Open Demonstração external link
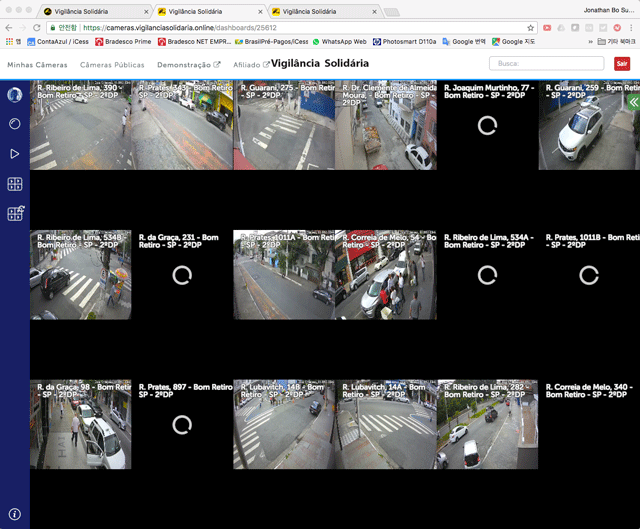This screenshot has width=640, height=529. (x=189, y=65)
